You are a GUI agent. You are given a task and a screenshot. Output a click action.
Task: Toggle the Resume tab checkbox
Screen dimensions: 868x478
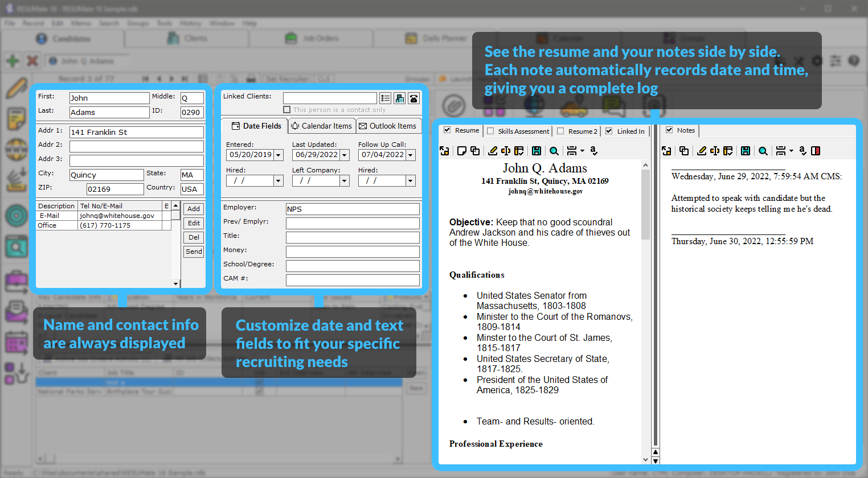pos(447,130)
